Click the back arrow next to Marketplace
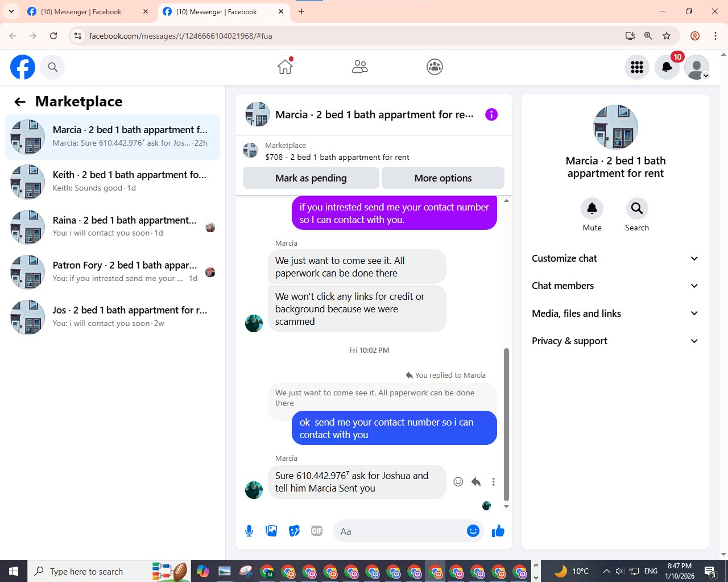Viewport: 728px width, 582px height. click(20, 102)
